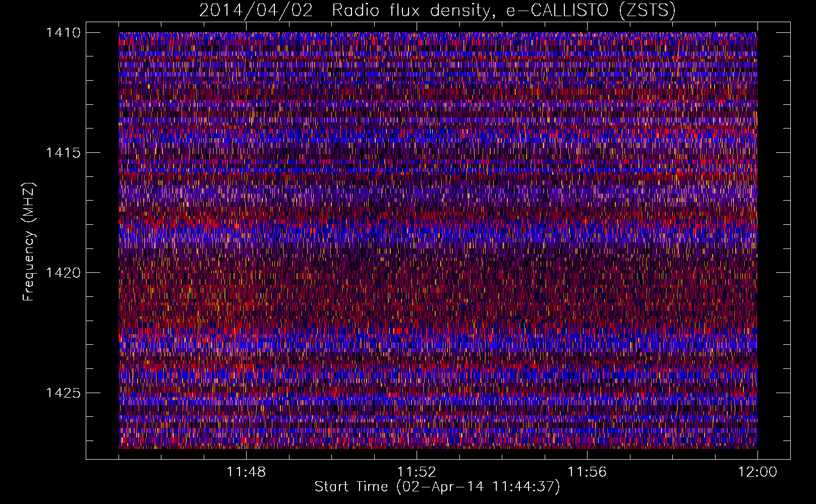The image size is (816, 504).
Task: Click the 1415 frequency tick label
Action: (63, 153)
